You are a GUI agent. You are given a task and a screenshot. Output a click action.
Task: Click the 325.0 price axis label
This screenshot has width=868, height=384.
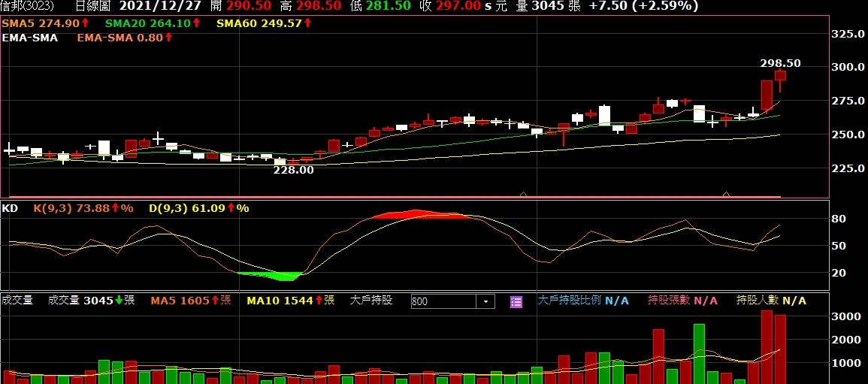tap(848, 35)
